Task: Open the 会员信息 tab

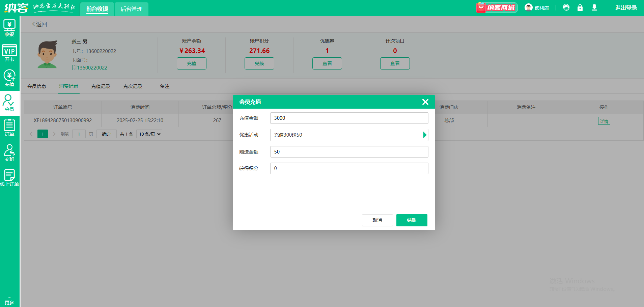Action: [x=36, y=86]
